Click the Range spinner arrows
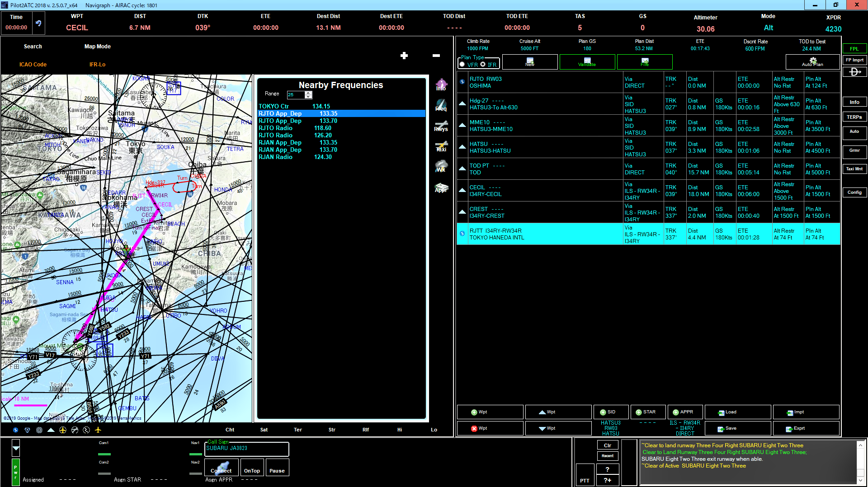868x487 pixels. [x=308, y=94]
